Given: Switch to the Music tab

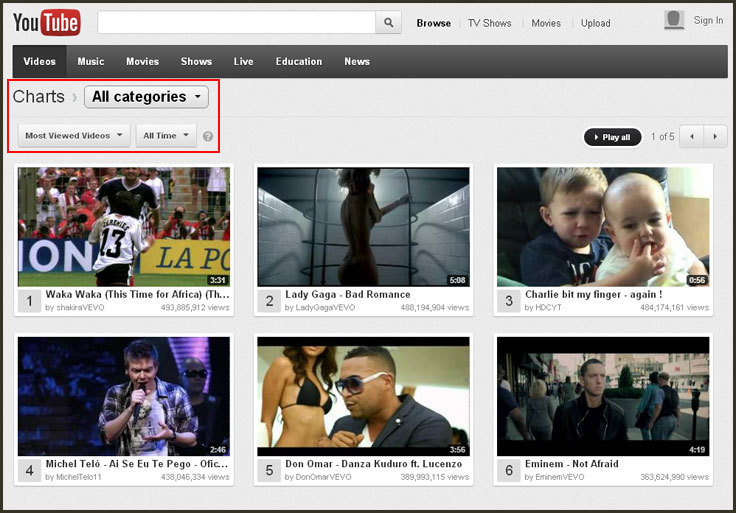Looking at the screenshot, I should (91, 61).
